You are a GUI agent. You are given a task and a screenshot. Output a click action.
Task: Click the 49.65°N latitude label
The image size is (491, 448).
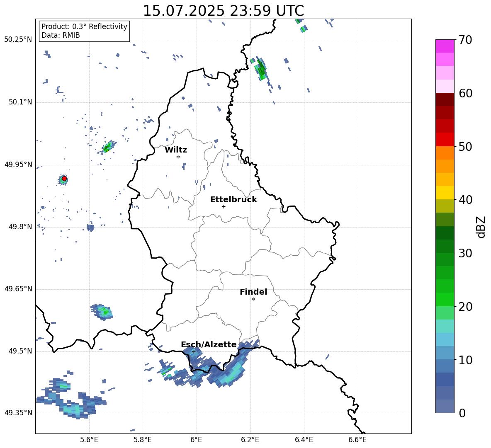tap(18, 289)
